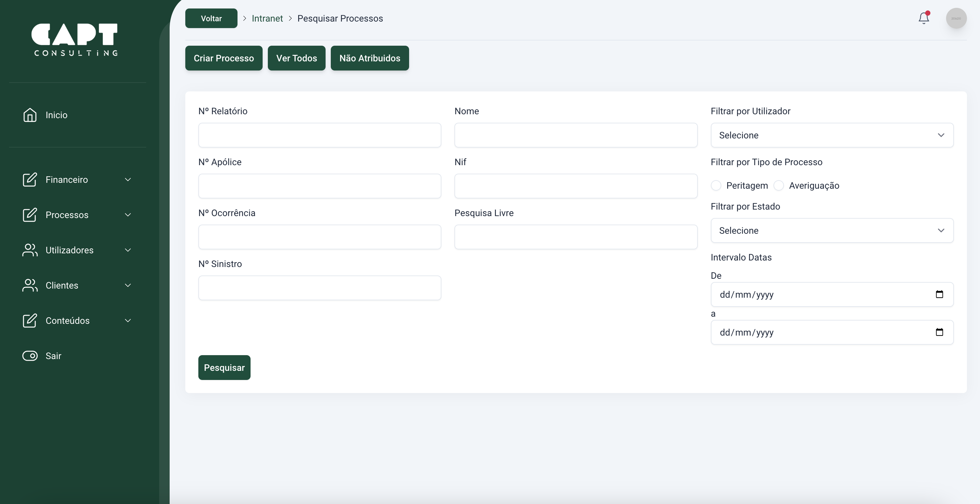Open the Filtrar por Estado dropdown
This screenshot has width=980, height=504.
pos(832,230)
